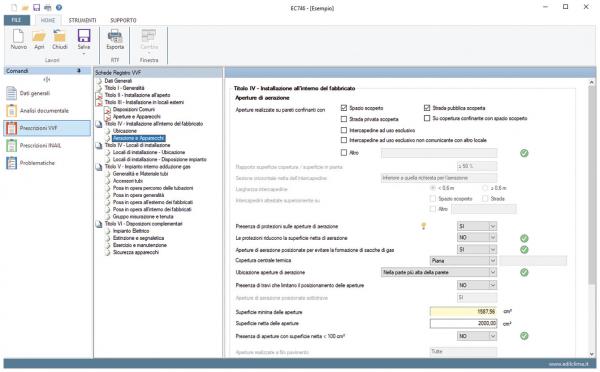Select Titolo II - Installazione all'aperto
The image size is (600, 372).
coord(137,95)
